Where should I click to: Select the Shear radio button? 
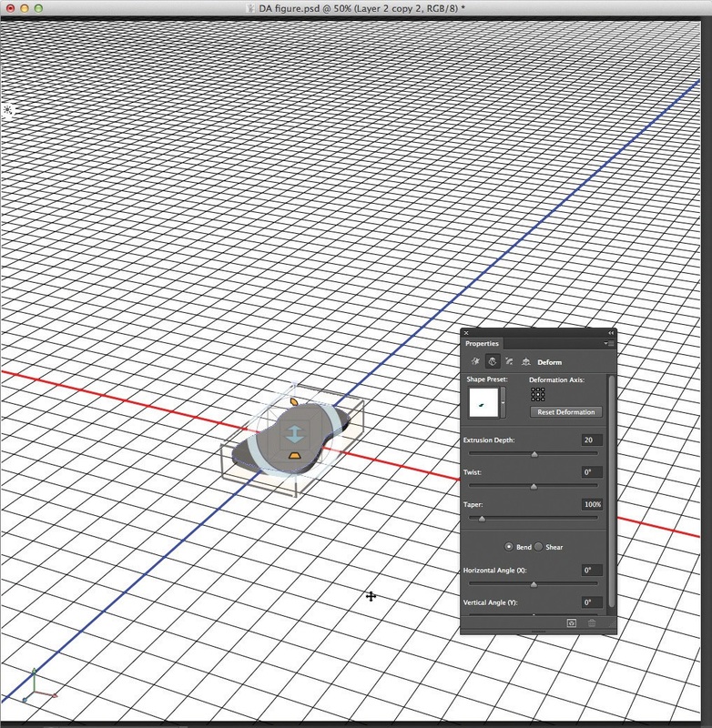[x=538, y=547]
